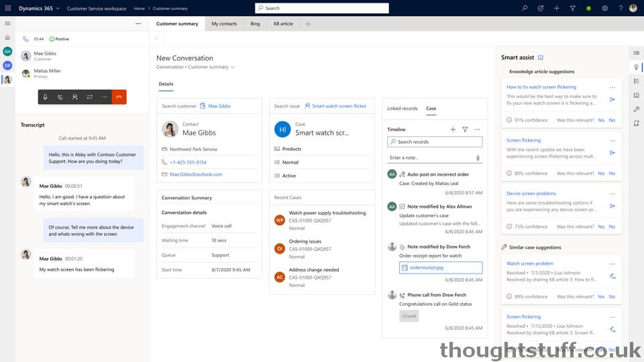Email Mae.Gibbs@outlook.com
The width and height of the screenshot is (644, 362).
[x=196, y=174]
